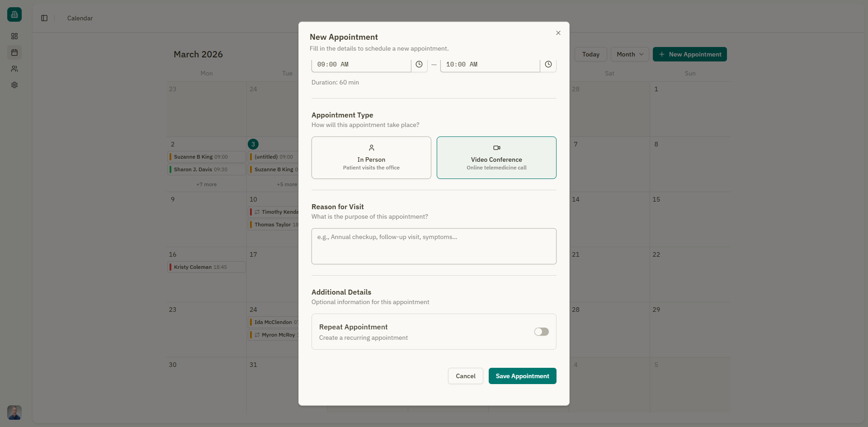Image resolution: width=868 pixels, height=427 pixels.
Task: Click the Reason for Visit text field
Action: (434, 246)
